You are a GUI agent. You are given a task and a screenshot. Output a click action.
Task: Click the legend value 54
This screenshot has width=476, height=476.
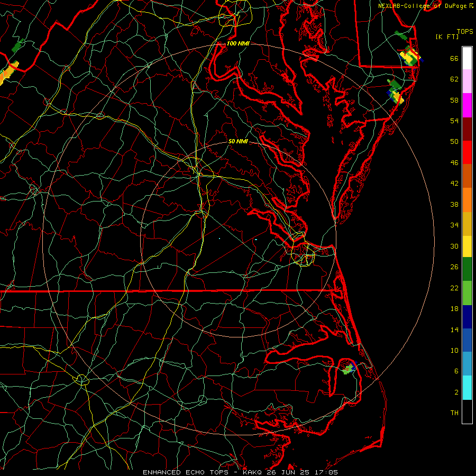click(454, 121)
